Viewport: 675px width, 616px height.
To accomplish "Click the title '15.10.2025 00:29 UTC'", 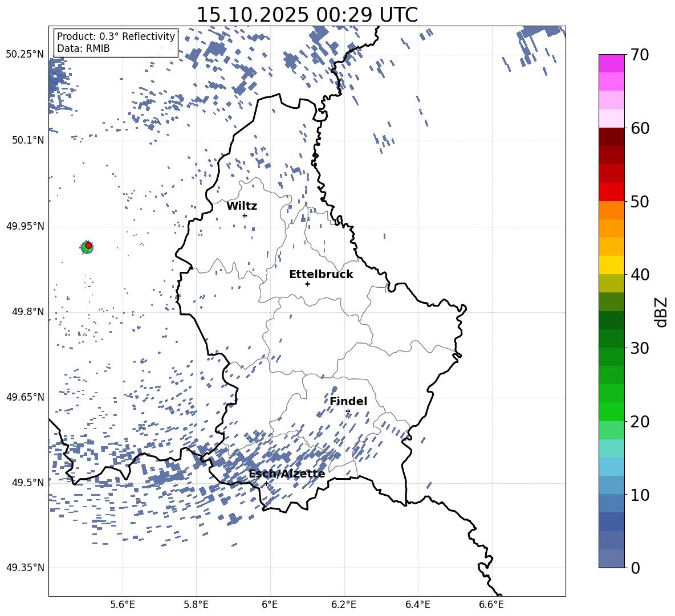I will pyautogui.click(x=307, y=14).
